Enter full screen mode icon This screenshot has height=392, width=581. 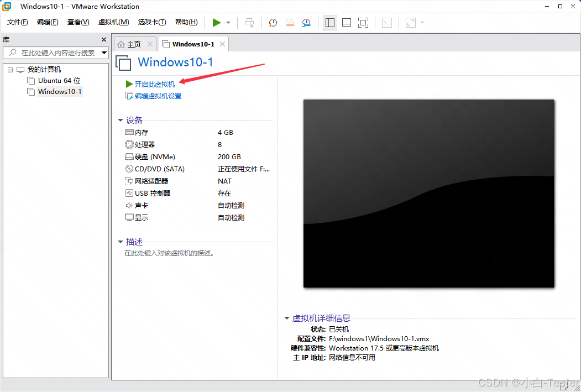tap(363, 23)
